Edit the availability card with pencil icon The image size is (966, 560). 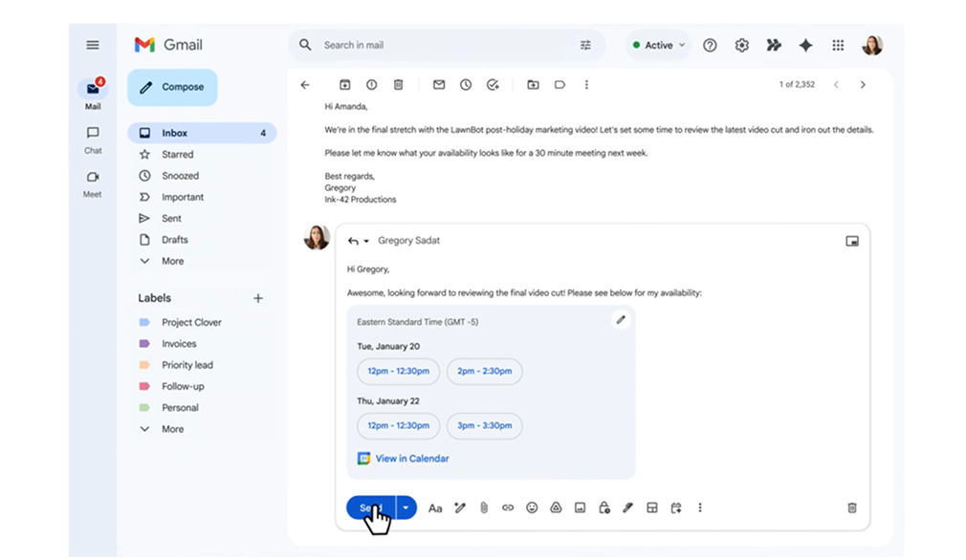(621, 320)
